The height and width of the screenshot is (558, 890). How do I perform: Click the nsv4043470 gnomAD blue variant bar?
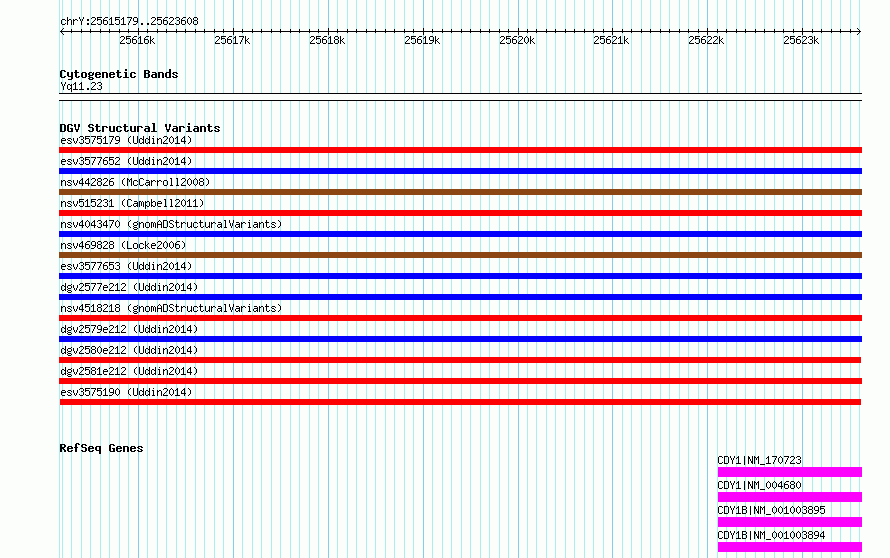click(x=460, y=234)
